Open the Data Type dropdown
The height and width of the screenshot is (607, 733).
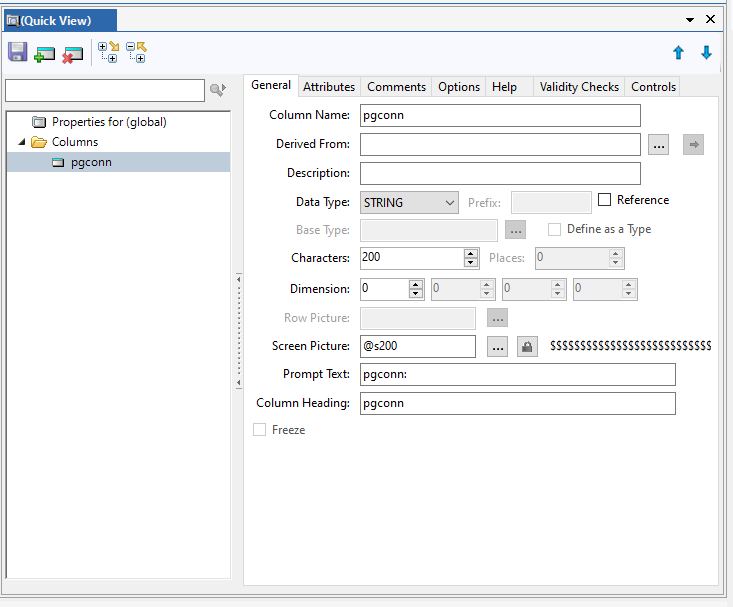coord(448,203)
